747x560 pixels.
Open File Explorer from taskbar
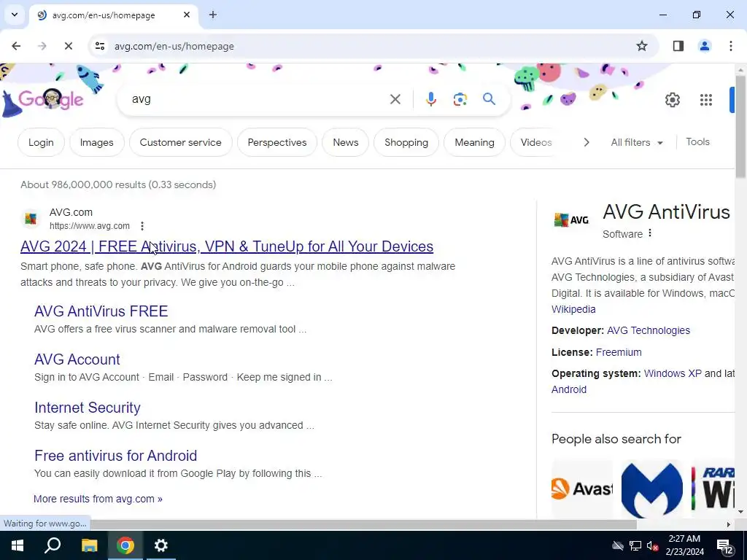pos(89,545)
